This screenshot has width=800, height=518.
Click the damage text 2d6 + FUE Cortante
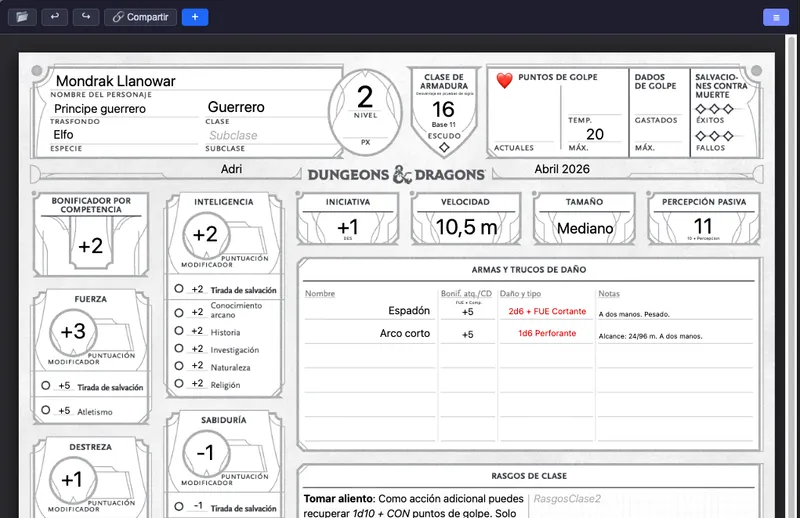pos(546,311)
